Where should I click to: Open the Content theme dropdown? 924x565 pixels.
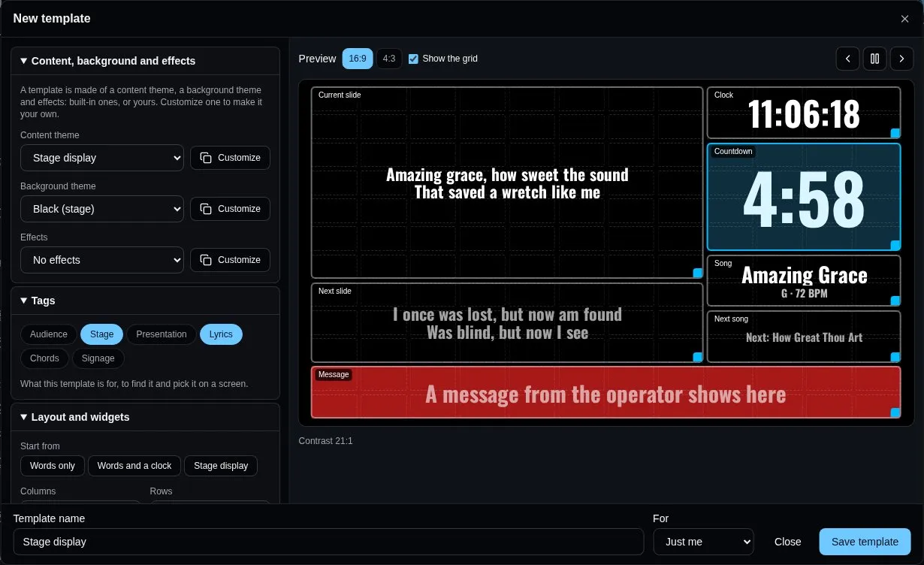pos(102,158)
